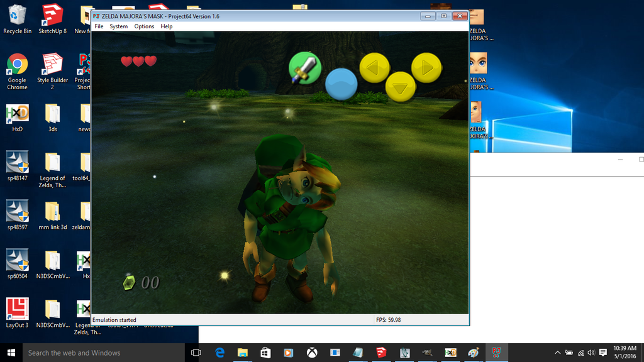
Task: Click the green rupee counter icon
Action: 129,282
